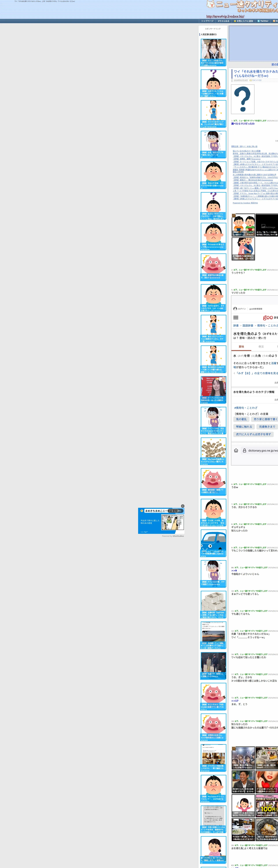Viewport: 278px width, 868px height.
Task: Click the 鬼の霍乱 tag chip
Action: pyautogui.click(x=241, y=419)
